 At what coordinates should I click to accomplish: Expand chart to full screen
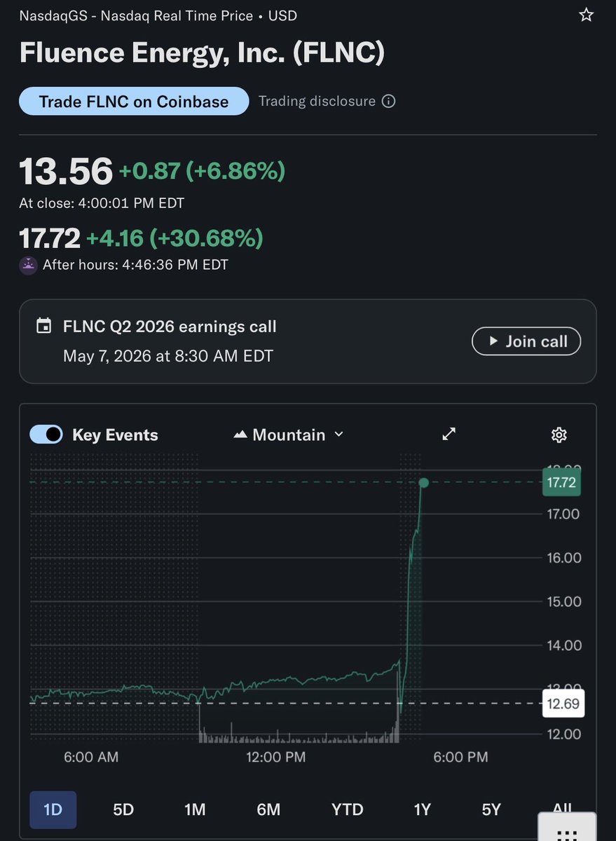[x=449, y=435]
